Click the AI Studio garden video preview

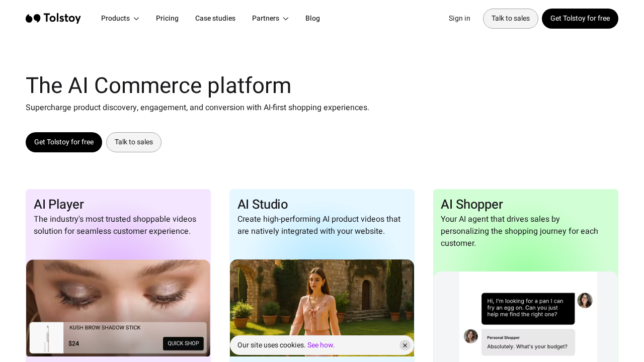pos(322,297)
